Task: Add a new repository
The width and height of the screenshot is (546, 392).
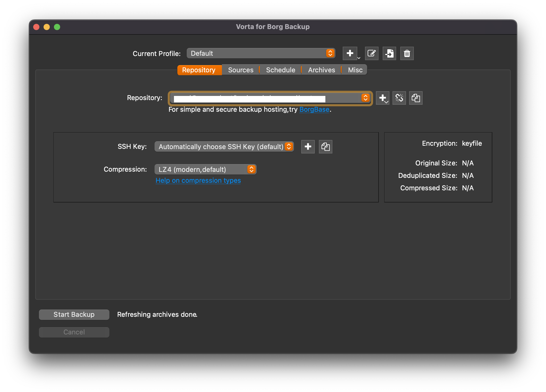Action: [383, 98]
